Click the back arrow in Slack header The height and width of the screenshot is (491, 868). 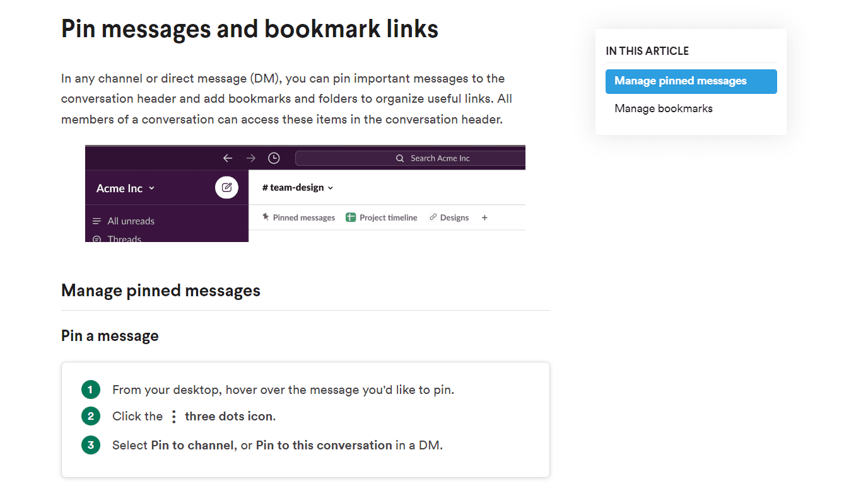pos(228,158)
